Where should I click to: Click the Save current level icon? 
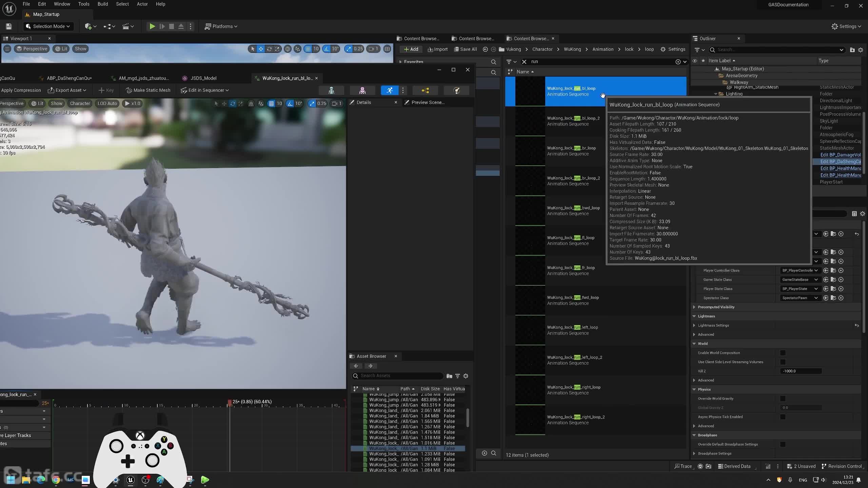pos(9,26)
